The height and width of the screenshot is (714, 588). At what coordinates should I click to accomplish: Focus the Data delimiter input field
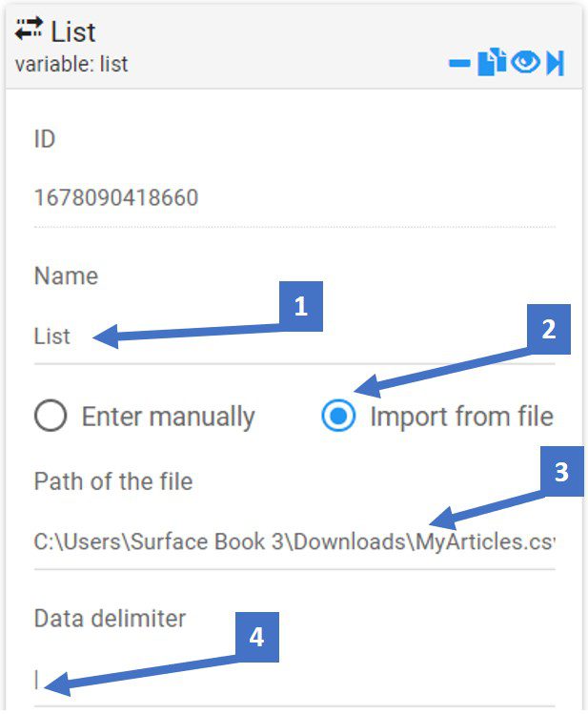tap(294, 681)
